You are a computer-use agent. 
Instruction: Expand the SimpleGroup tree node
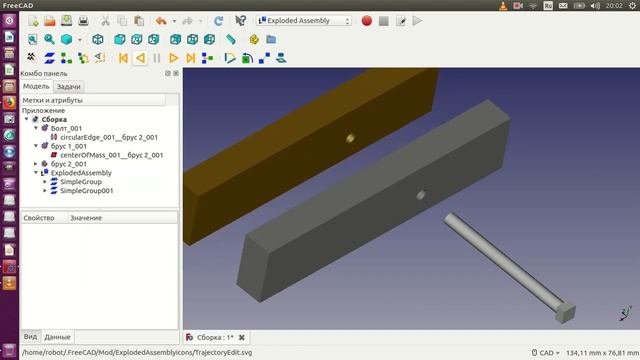45,182
